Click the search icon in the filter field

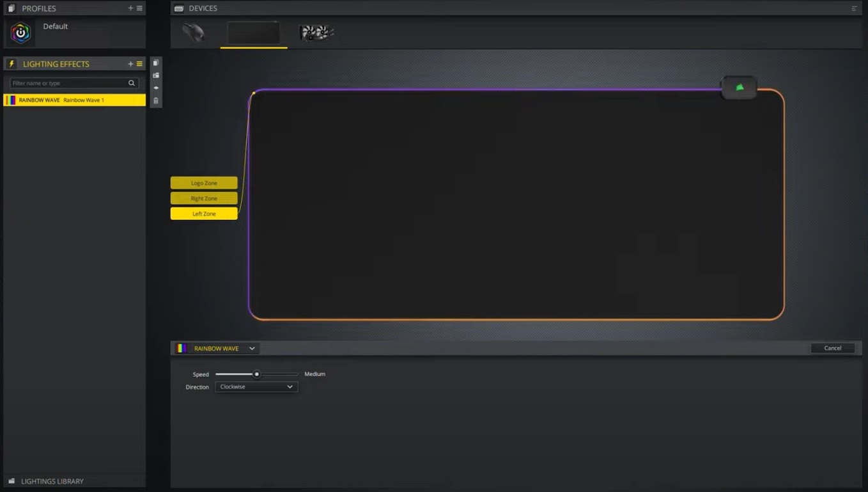coord(131,83)
